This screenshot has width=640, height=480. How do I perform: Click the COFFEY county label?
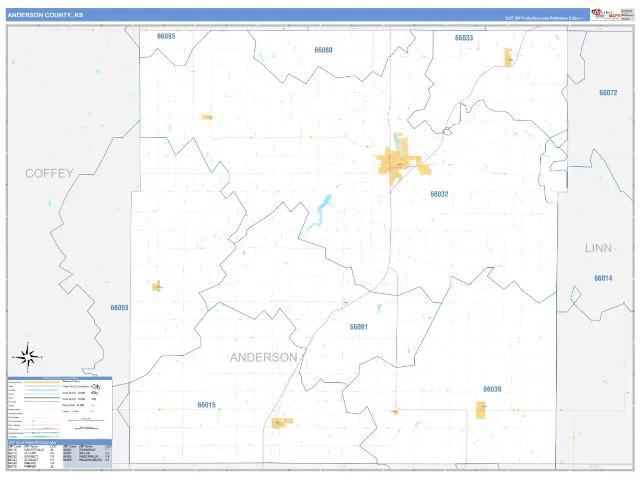(x=49, y=173)
